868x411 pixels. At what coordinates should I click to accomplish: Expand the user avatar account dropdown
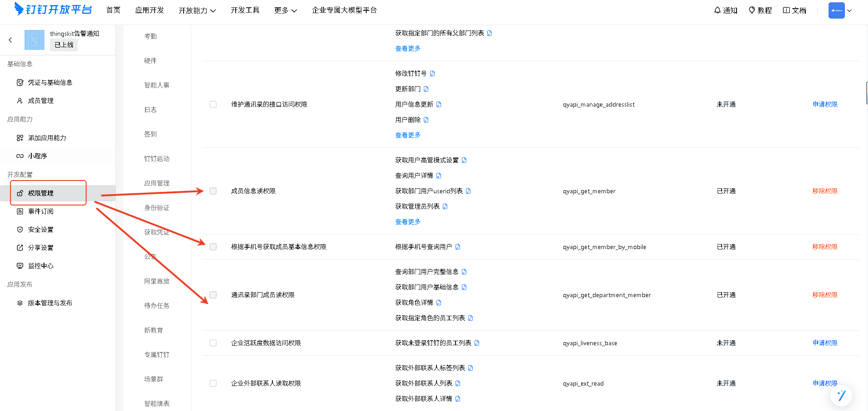(x=849, y=10)
